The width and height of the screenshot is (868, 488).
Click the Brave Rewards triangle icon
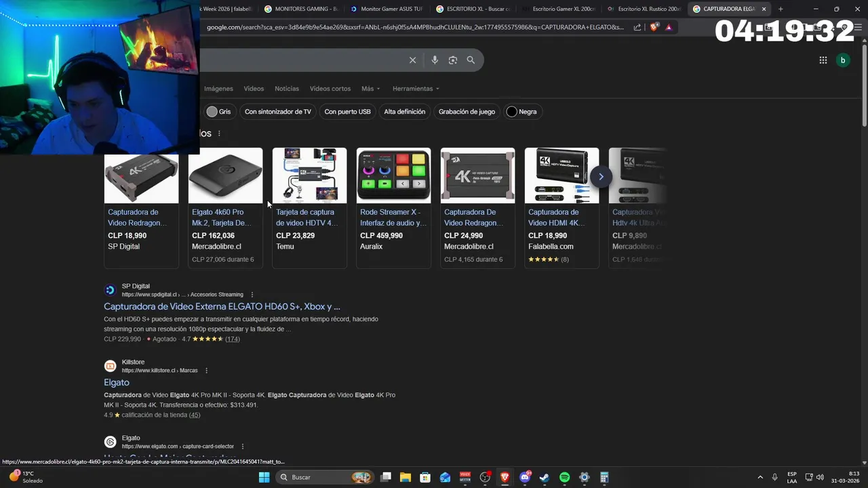669,27
